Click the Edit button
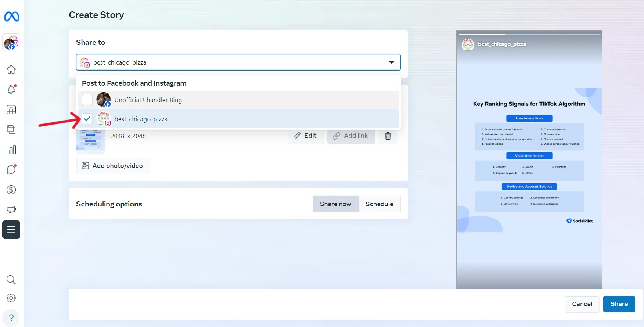This screenshot has height=327, width=644. (x=306, y=136)
